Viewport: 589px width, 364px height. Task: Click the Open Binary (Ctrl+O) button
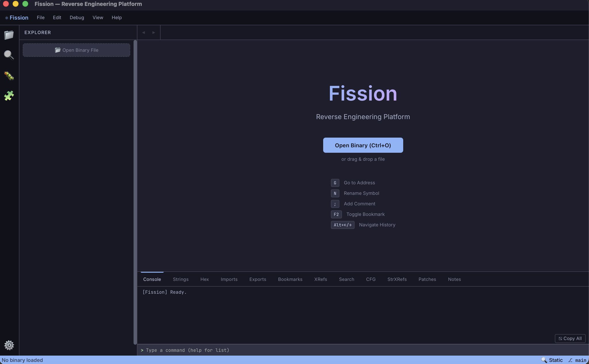[363, 145]
